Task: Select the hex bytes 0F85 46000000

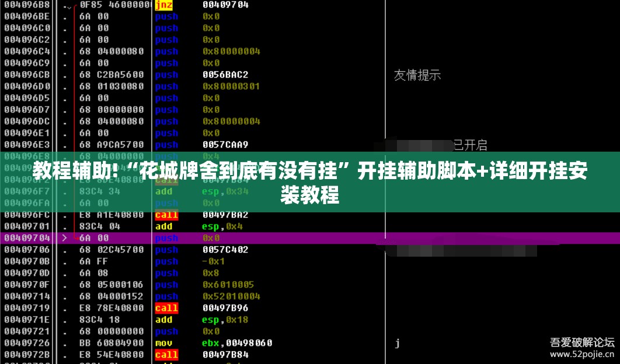Action: point(116,5)
